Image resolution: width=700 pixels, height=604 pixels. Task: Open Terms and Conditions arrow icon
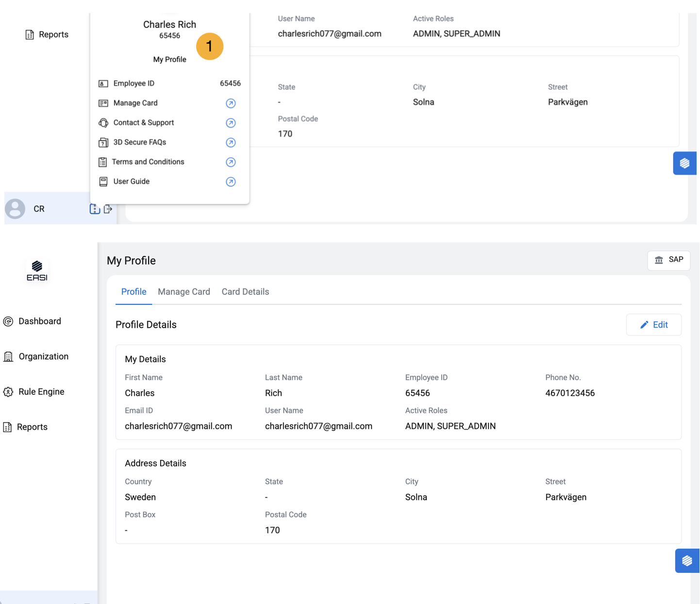point(231,162)
